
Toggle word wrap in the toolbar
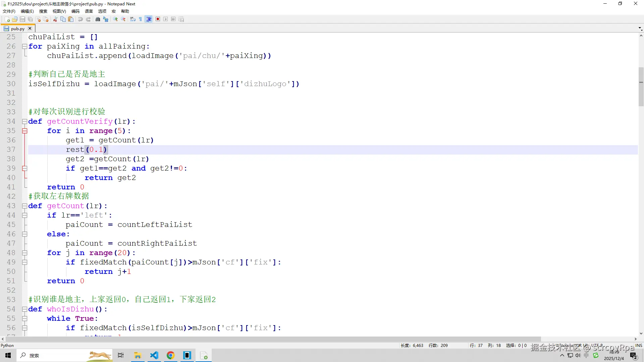(132, 19)
